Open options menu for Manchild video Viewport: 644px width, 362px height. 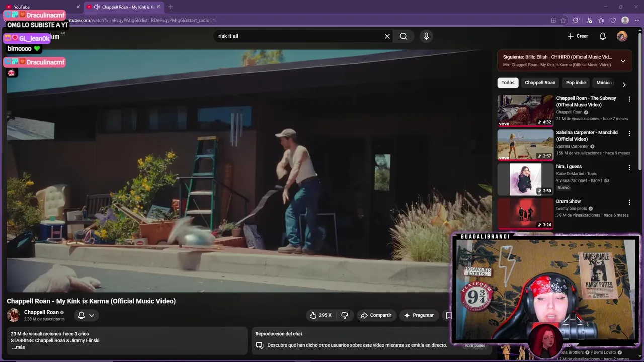629,133
